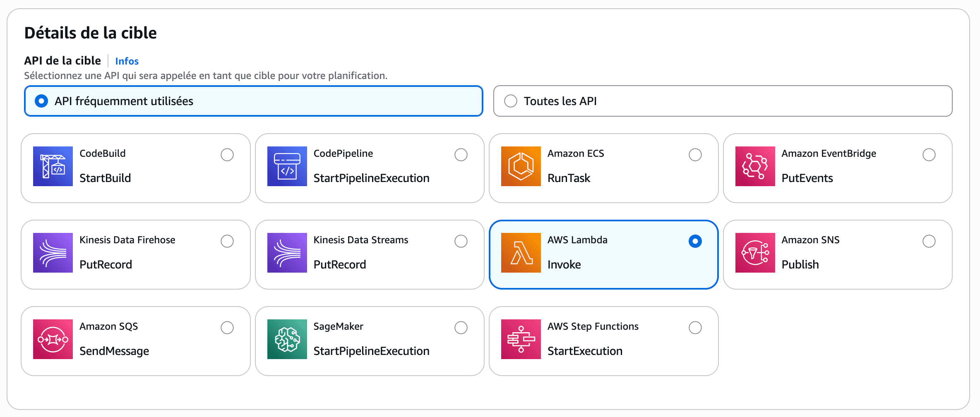Click the SageMaker brain icon
Screen dimensions: 980x417
click(287, 339)
